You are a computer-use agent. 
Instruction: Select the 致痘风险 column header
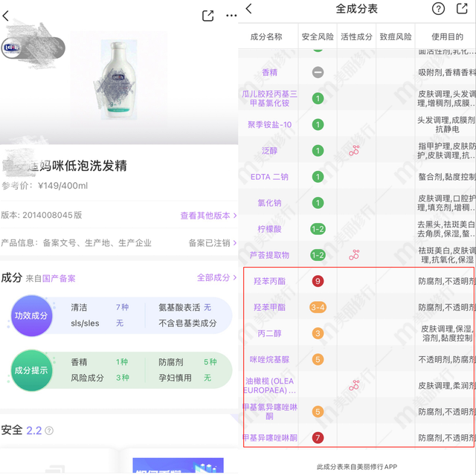pyautogui.click(x=396, y=36)
